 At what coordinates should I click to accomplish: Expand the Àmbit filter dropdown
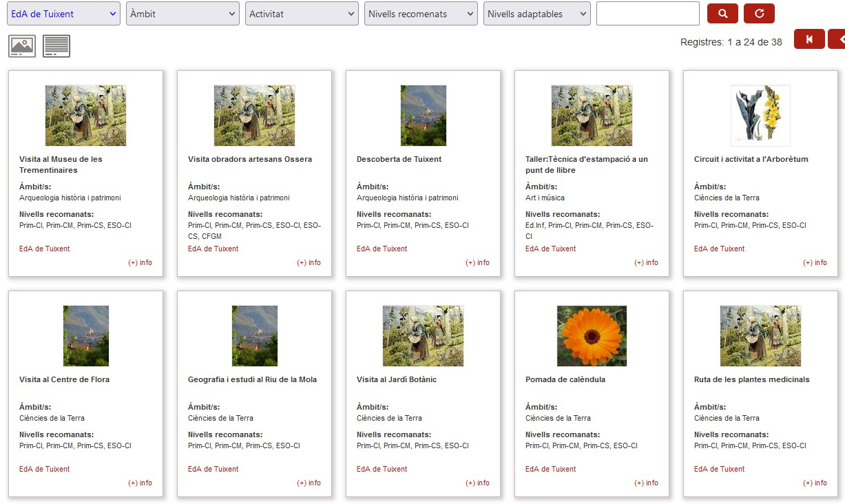[182, 14]
